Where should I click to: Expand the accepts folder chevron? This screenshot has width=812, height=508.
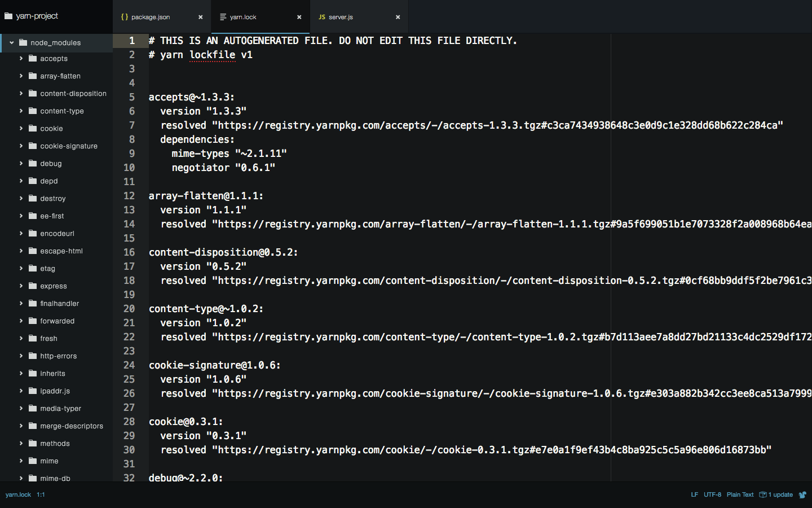[21, 58]
